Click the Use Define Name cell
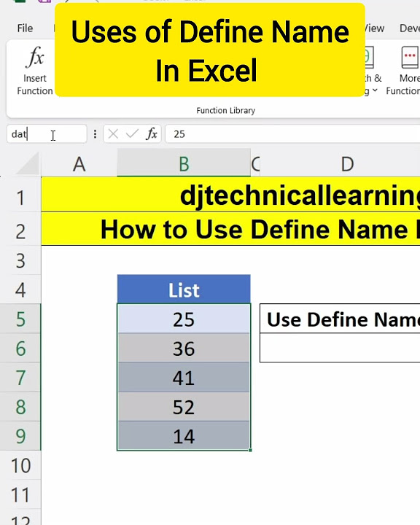This screenshot has height=525, width=420. (x=340, y=319)
